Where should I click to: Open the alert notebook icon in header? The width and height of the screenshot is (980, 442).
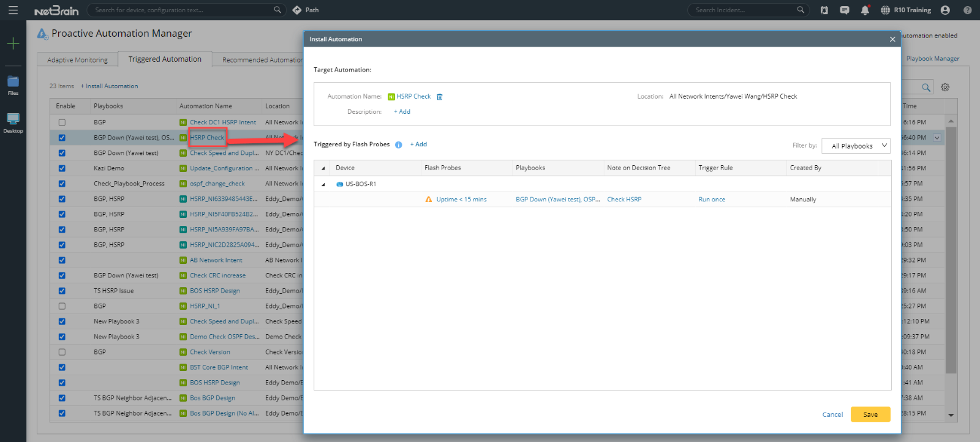click(824, 10)
